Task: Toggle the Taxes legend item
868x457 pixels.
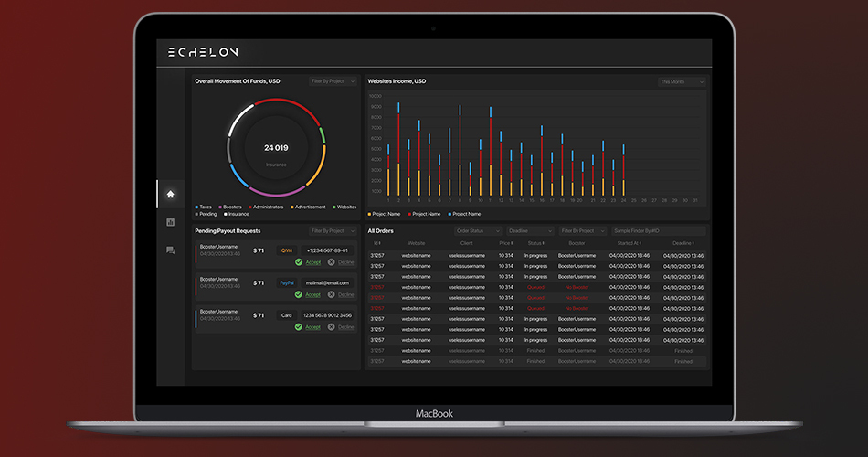Action: 203,207
